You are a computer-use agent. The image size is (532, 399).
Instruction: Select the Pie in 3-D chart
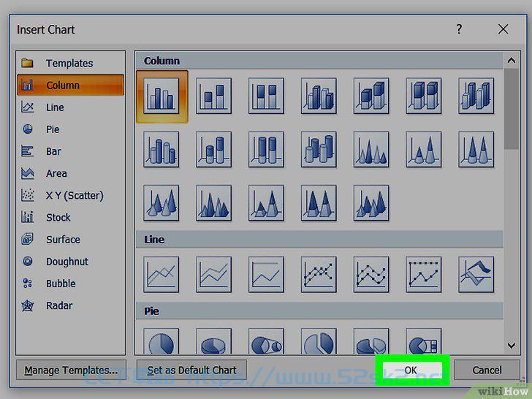(213, 341)
